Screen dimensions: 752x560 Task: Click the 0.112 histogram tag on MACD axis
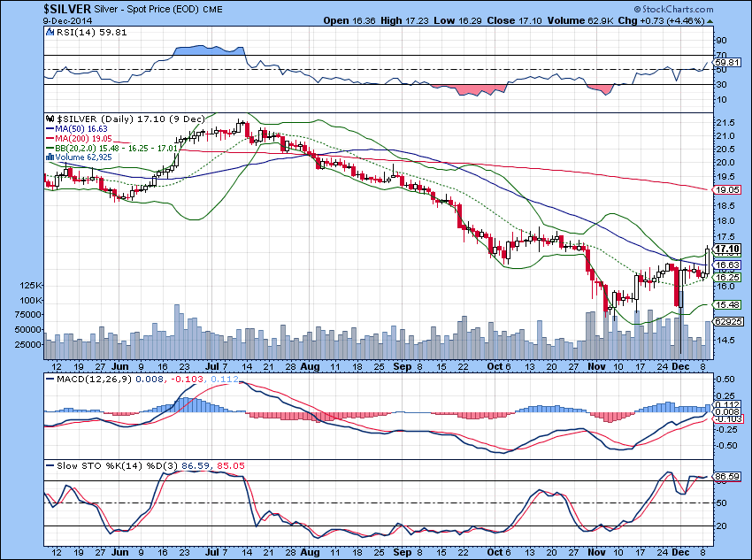pos(727,404)
